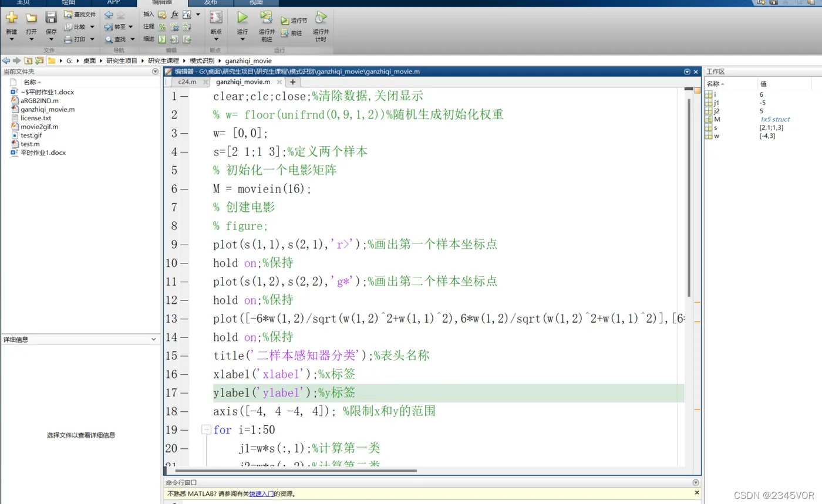Image resolution: width=822 pixels, height=504 pixels.
Task: Expand the 详细信息 panel chevron
Action: tap(154, 339)
